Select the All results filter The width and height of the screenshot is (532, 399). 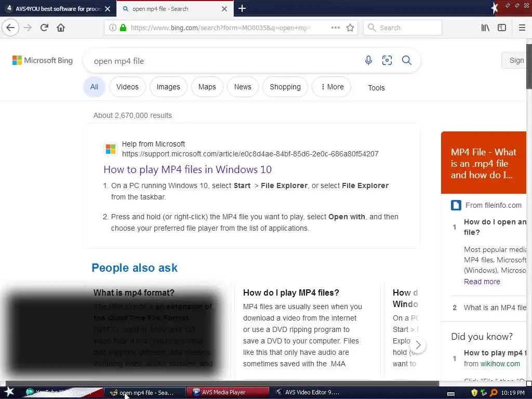(94, 87)
